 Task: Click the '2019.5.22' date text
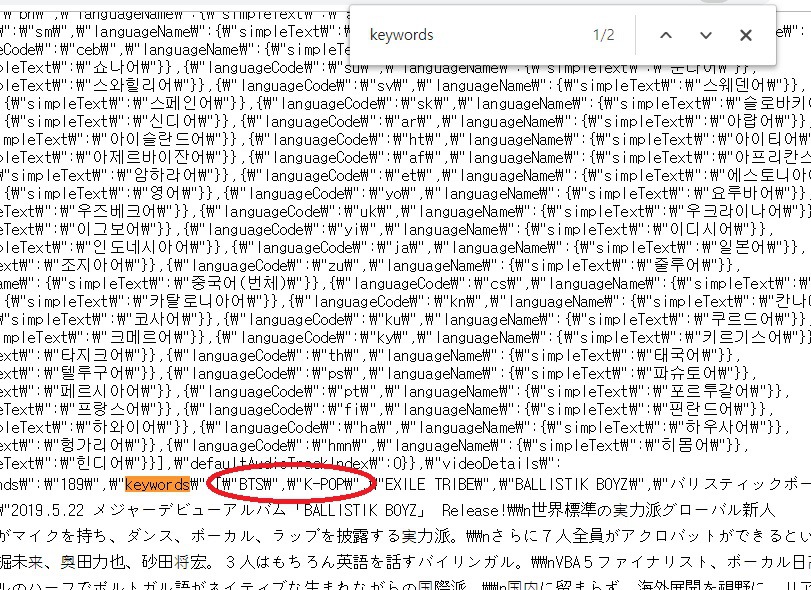[47, 510]
